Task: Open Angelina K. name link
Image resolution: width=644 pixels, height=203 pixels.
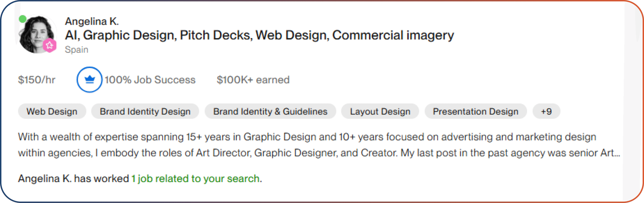Action: (92, 21)
